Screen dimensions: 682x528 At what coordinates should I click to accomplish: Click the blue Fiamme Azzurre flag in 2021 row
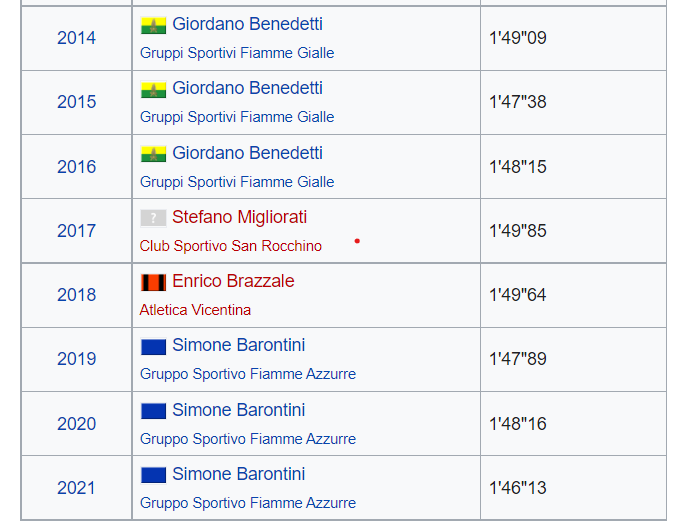click(x=153, y=475)
